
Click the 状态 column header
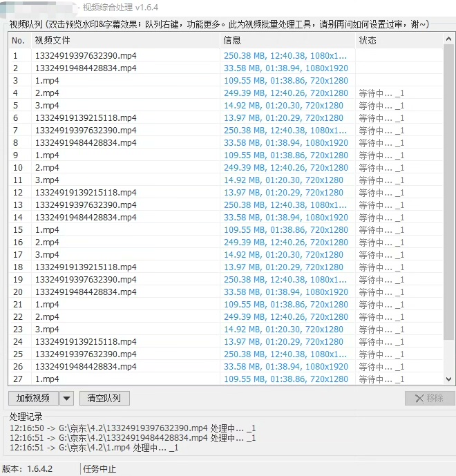tap(399, 40)
